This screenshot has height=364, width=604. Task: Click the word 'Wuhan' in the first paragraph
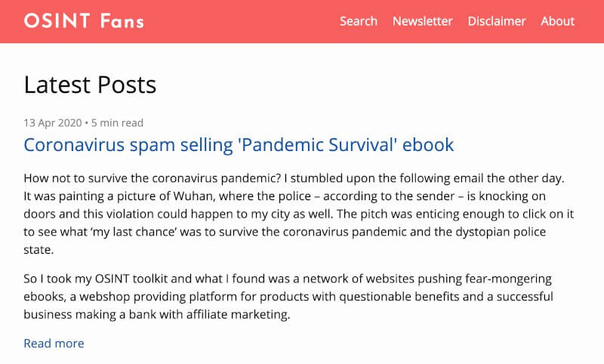(194, 196)
